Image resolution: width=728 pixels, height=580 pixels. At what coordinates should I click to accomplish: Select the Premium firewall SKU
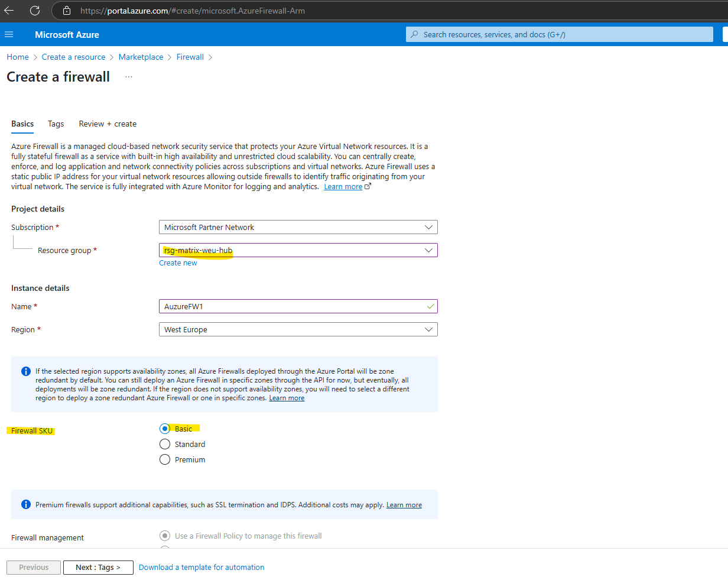(x=165, y=459)
